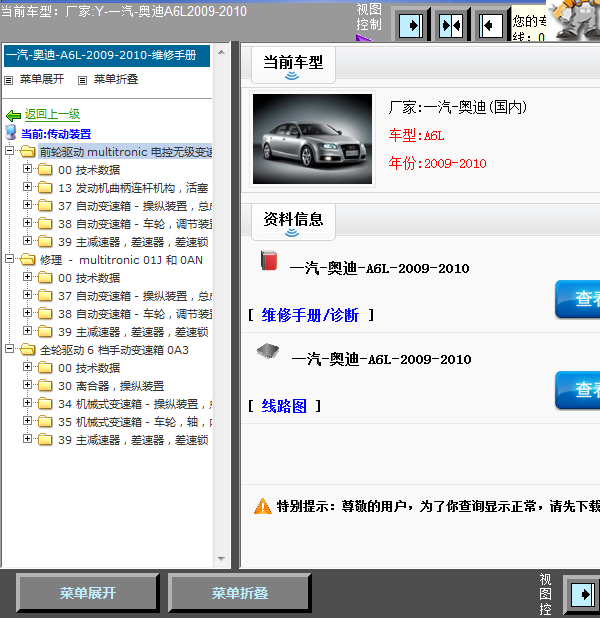The width and height of the screenshot is (600, 618).
Task: Select 37 自动变速箱 under 前轮驱动 multitronic
Action: pyautogui.click(x=135, y=206)
